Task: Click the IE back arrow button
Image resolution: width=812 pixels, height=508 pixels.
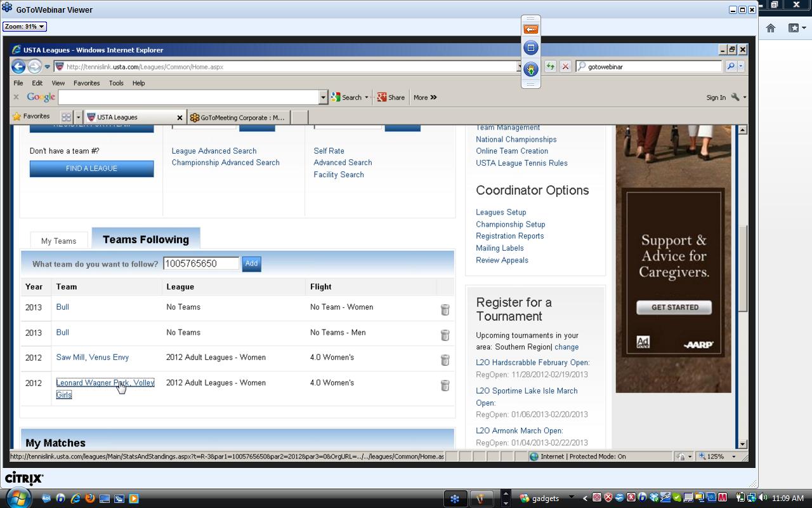Action: tap(18, 67)
